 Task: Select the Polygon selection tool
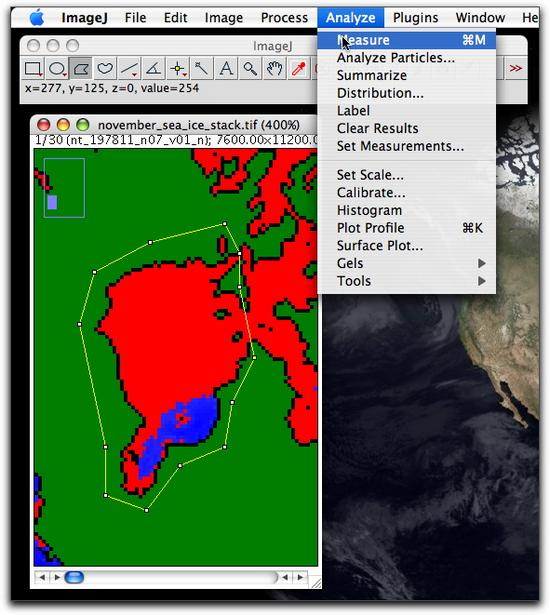80,69
